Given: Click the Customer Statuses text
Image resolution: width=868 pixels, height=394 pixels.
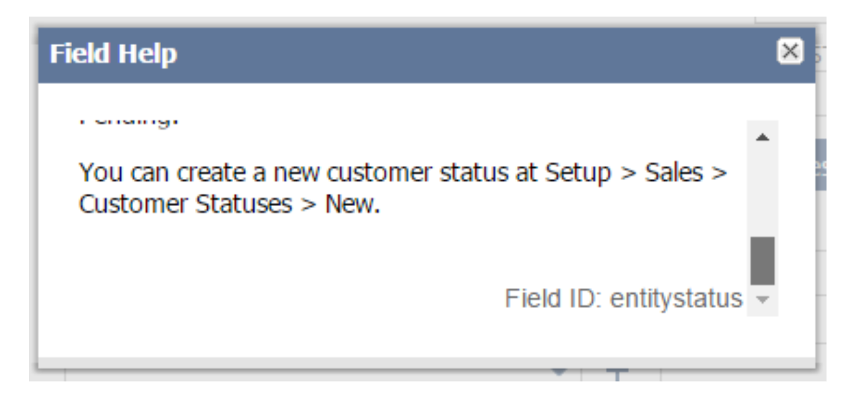Looking at the screenshot, I should tap(185, 205).
